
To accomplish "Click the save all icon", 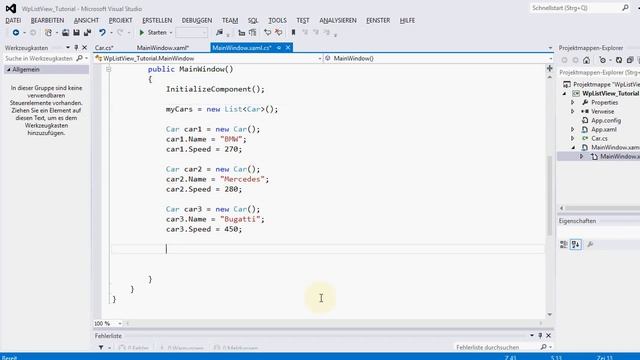I will coord(87,32).
